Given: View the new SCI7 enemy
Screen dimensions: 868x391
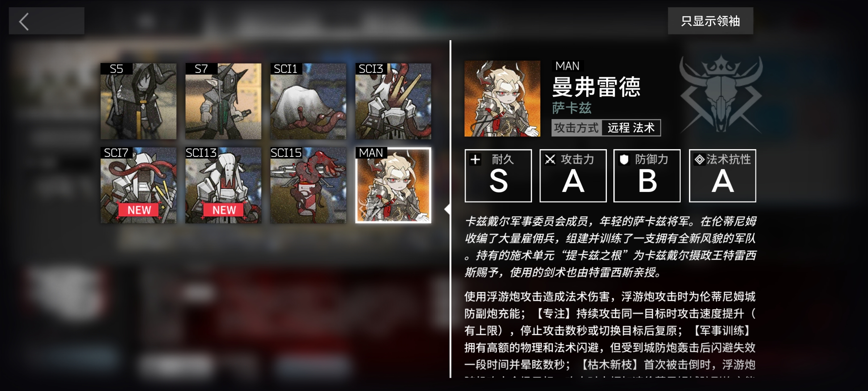Looking at the screenshot, I should pos(139,185).
